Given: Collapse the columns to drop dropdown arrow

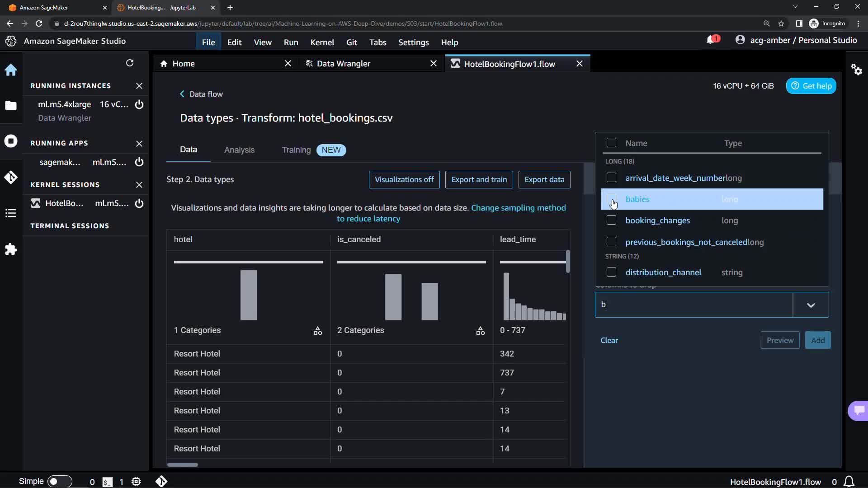Looking at the screenshot, I should [x=811, y=305].
